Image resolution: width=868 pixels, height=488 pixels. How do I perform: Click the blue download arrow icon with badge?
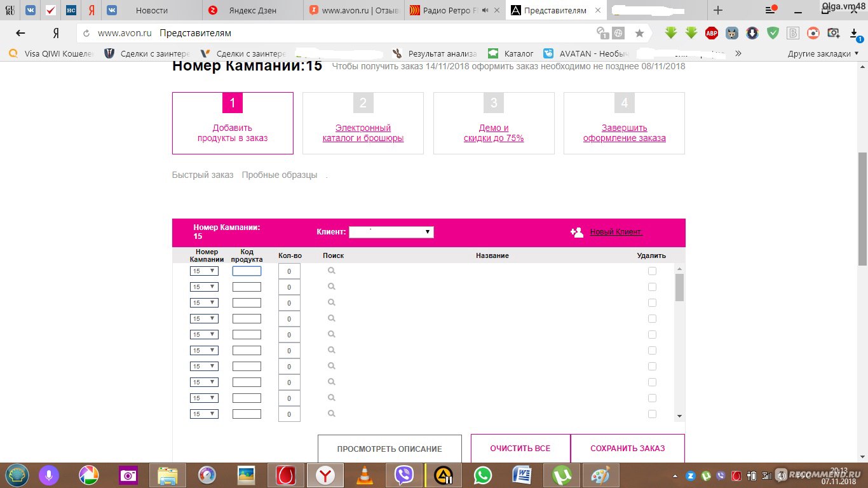853,34
